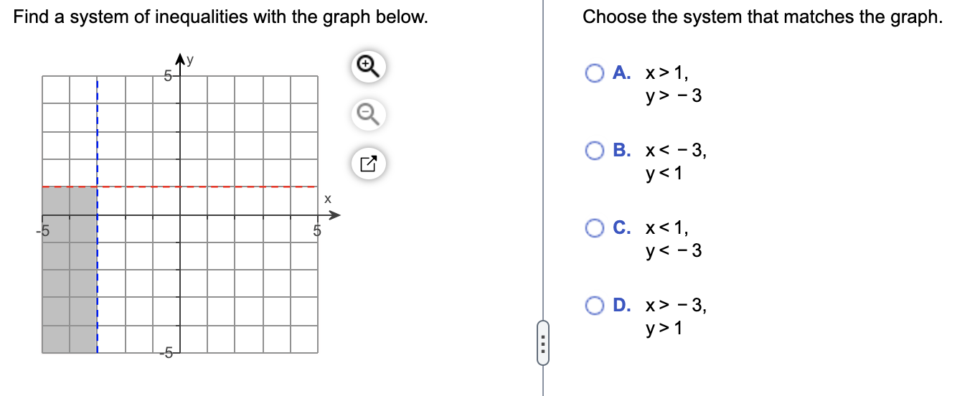Image resolution: width=980 pixels, height=396 pixels.
Task: Click the gray shaded region of the graph
Action: pos(70,270)
